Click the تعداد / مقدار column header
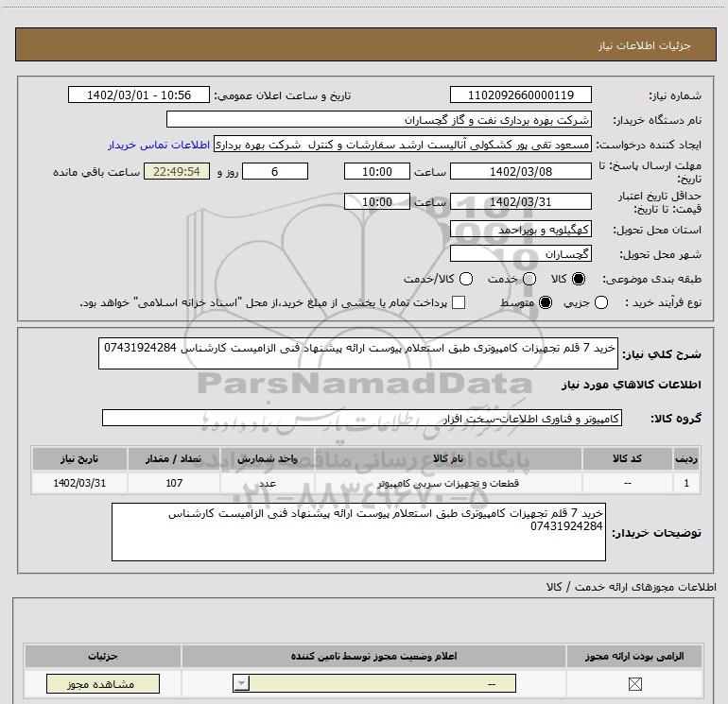Image resolution: width=728 pixels, height=704 pixels. pyautogui.click(x=174, y=458)
